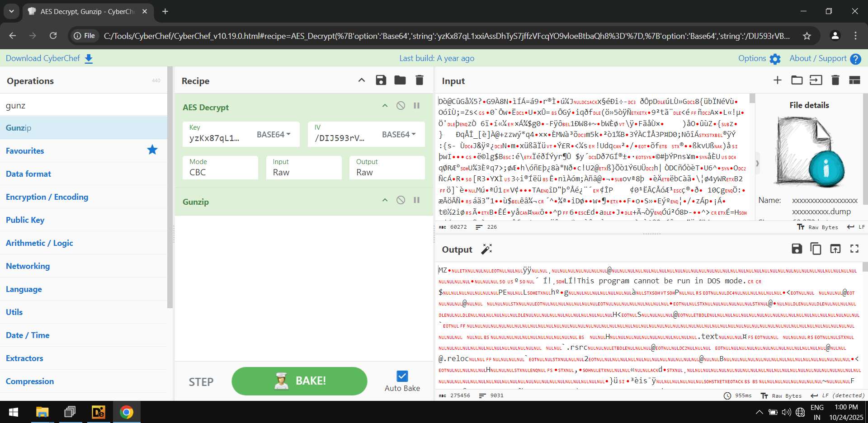This screenshot has height=423, width=868.
Task: Collapse the AES Decrypt operation
Action: 385,105
